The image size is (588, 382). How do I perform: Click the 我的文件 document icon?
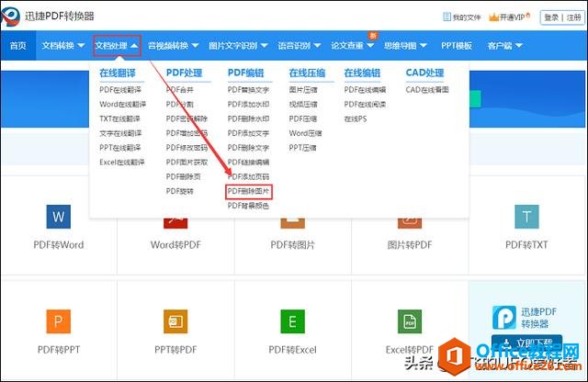click(447, 17)
